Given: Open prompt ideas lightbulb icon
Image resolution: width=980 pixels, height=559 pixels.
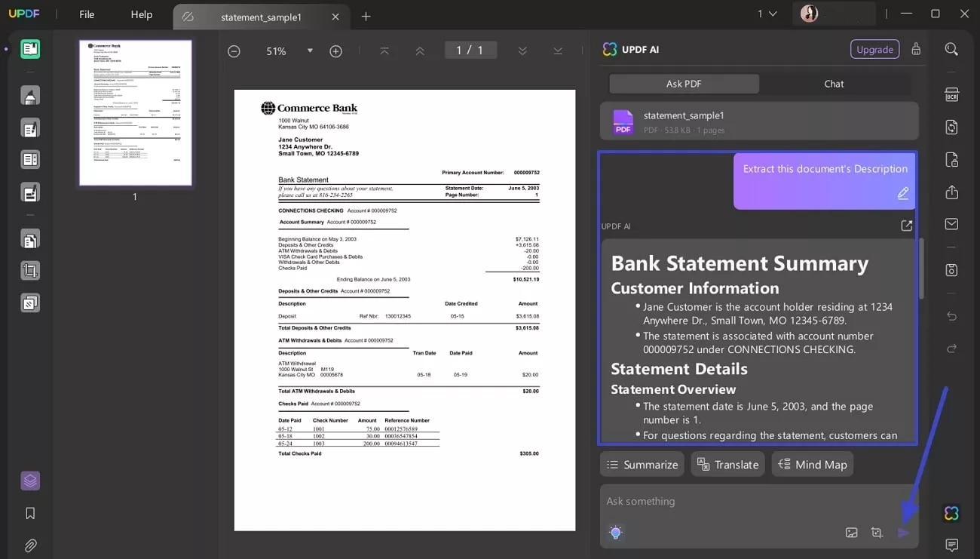Looking at the screenshot, I should pyautogui.click(x=616, y=533).
